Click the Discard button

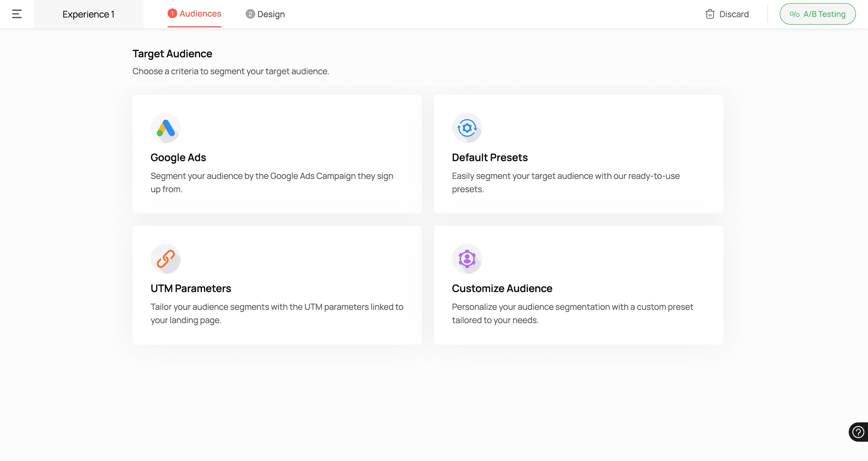pyautogui.click(x=734, y=14)
